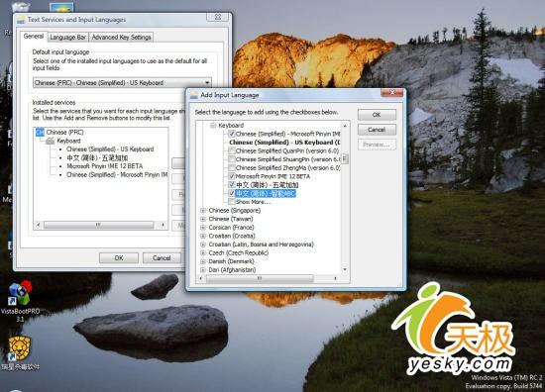The height and width of the screenshot is (392, 545).
Task: Check Chinese Simplified ZhengMa (version 6.0)
Action: [232, 167]
